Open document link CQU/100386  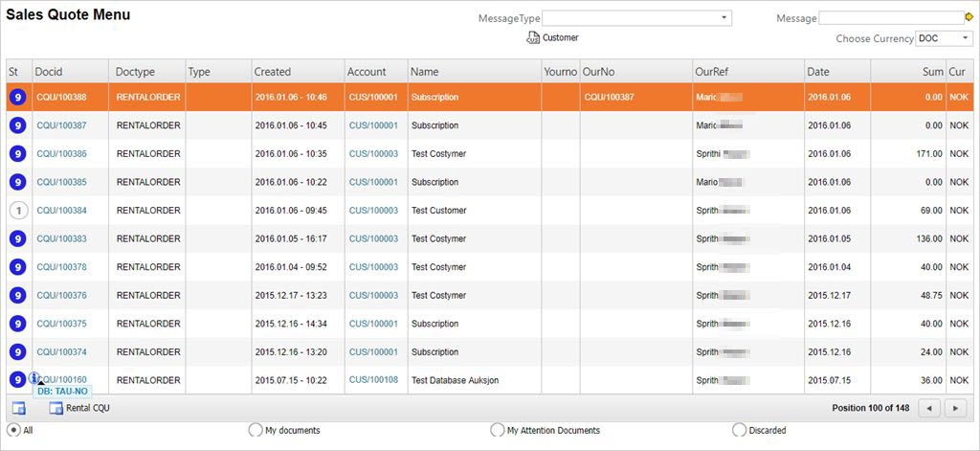click(61, 154)
